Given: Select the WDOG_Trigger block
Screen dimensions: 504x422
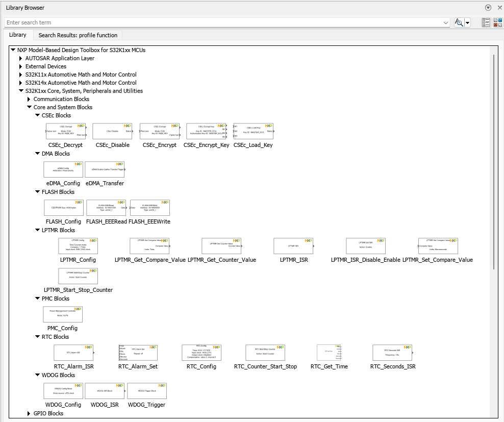Looking at the screenshot, I should (147, 391).
